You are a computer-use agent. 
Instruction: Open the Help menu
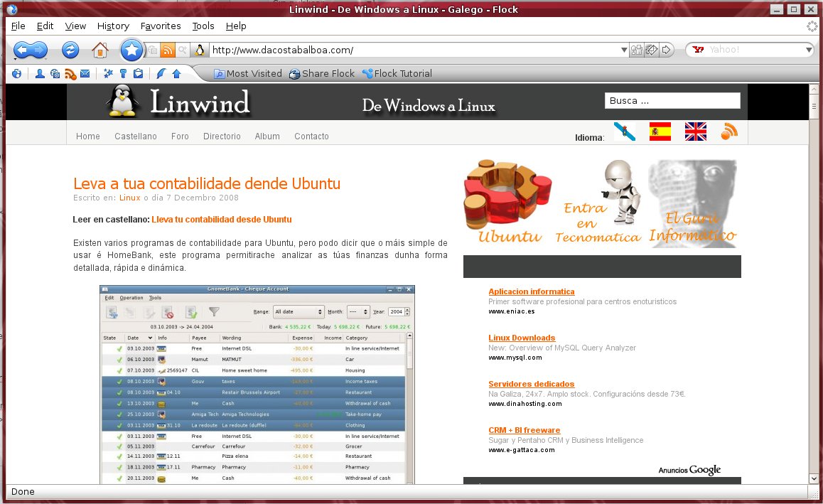click(x=236, y=26)
